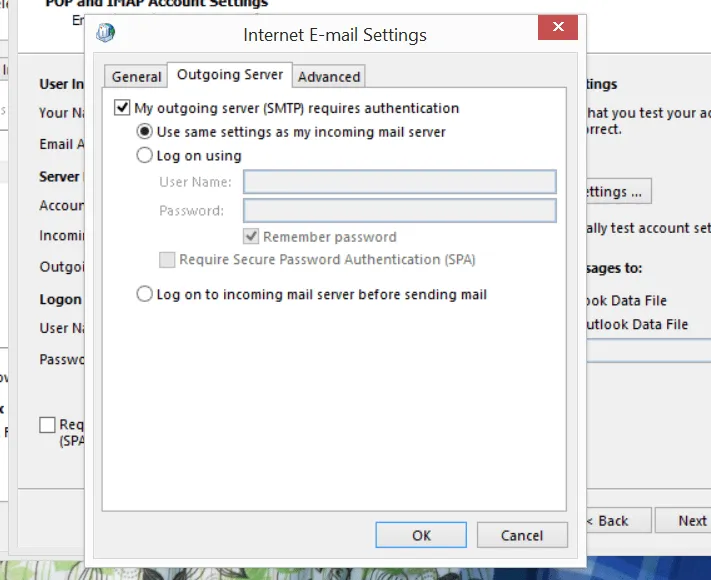Open the Advanced tab
The image size is (711, 580).
(329, 77)
